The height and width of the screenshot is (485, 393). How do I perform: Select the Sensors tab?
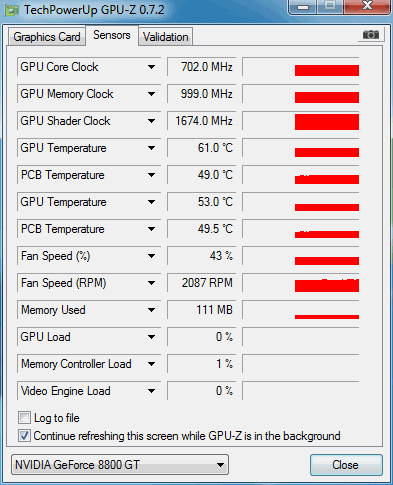click(x=112, y=35)
